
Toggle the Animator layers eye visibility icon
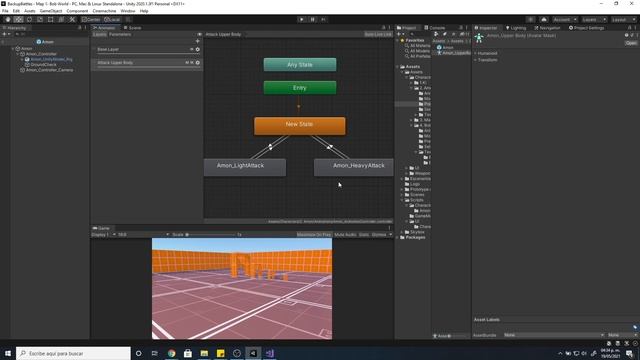(x=200, y=34)
